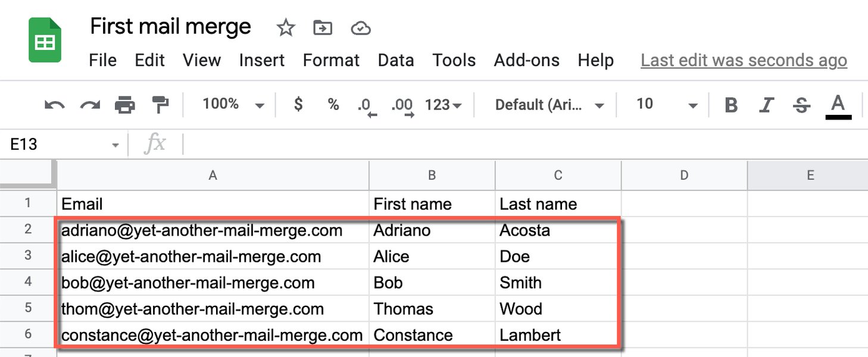Select cell alice@yet-another-mail-merge.com
The width and height of the screenshot is (868, 357).
tap(213, 256)
